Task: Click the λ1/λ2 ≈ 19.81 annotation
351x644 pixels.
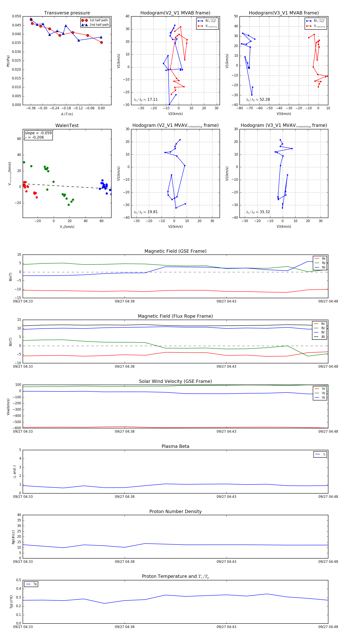Action: point(146,212)
